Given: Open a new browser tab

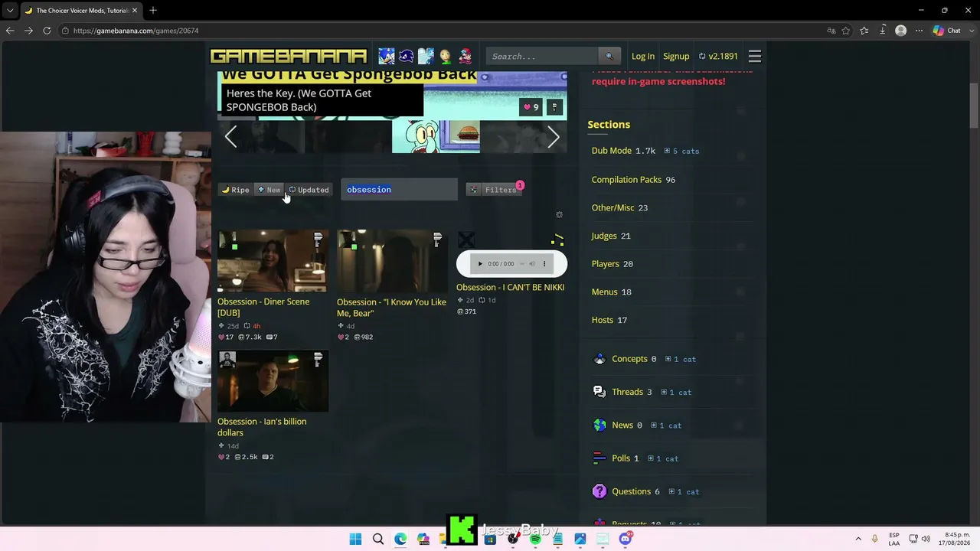Looking at the screenshot, I should coord(153,10).
